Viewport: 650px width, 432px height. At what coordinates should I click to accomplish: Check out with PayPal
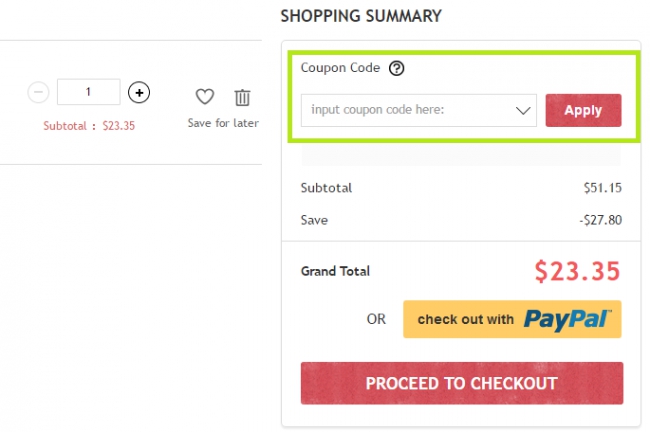512,319
